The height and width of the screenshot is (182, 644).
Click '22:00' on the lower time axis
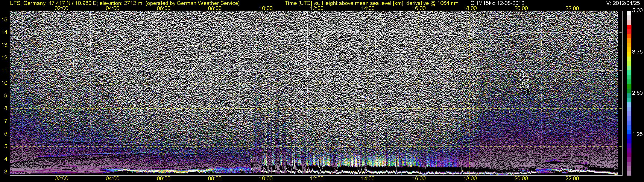(572, 179)
